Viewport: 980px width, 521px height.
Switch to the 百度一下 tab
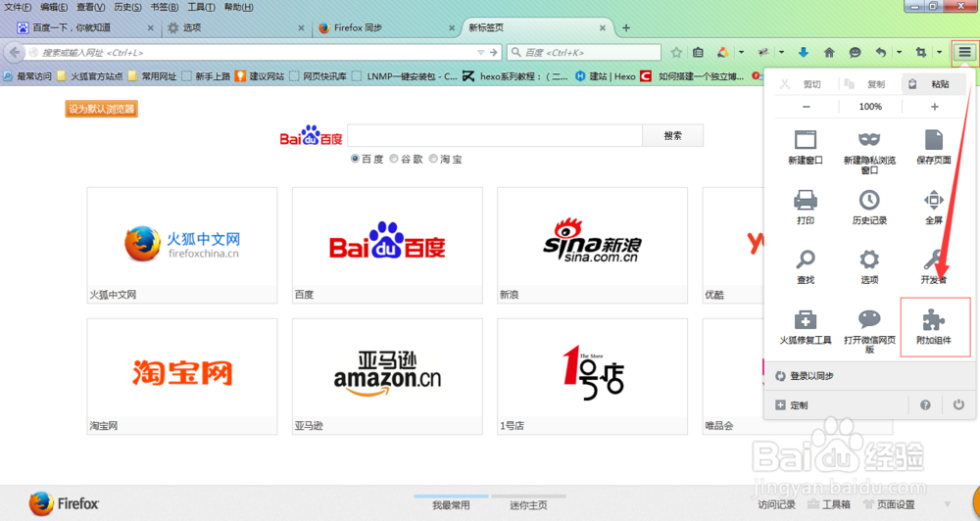(85, 27)
